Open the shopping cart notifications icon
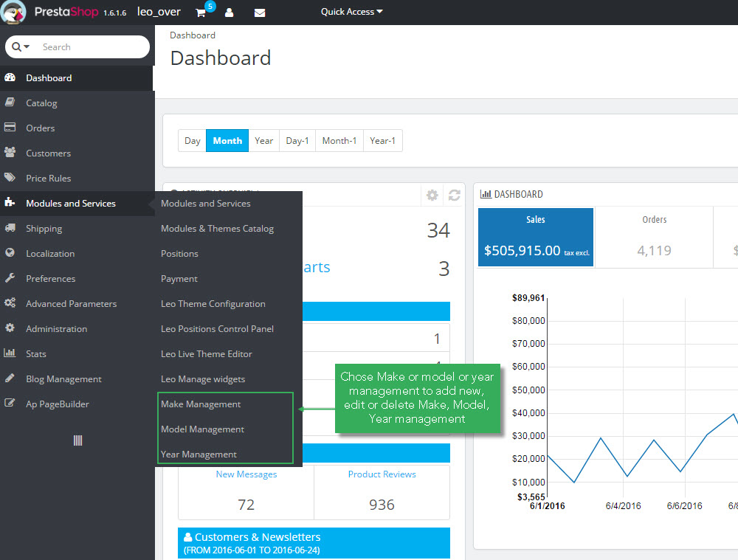This screenshot has width=738, height=560. pyautogui.click(x=201, y=13)
